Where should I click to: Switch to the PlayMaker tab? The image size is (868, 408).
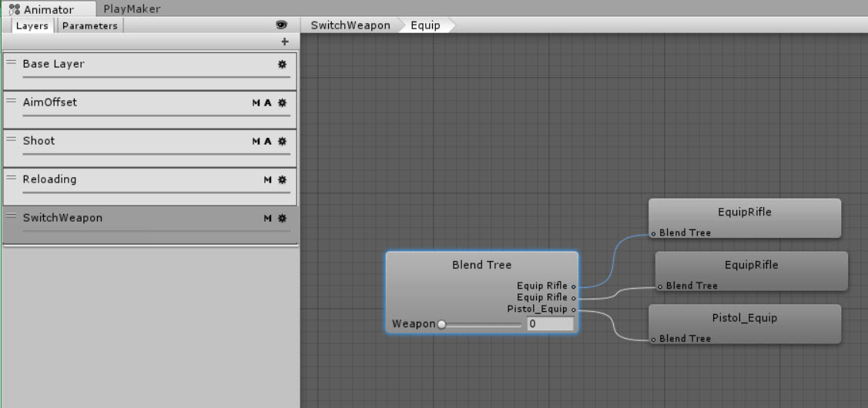point(132,9)
